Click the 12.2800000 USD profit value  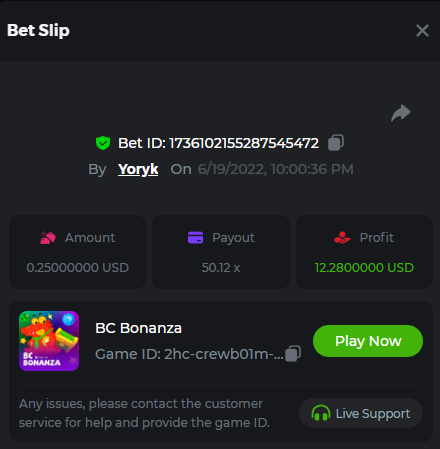pos(364,268)
